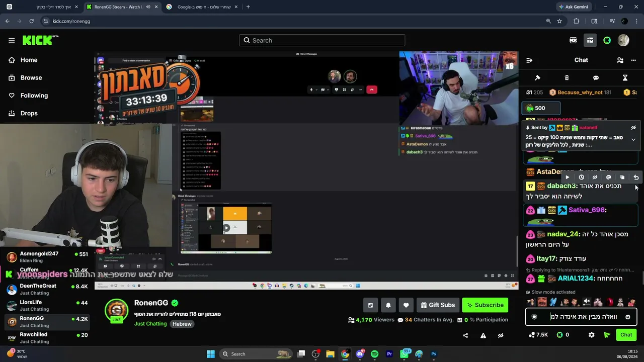
Task: Open Rawchilled channel in sidebar
Action: point(47,338)
